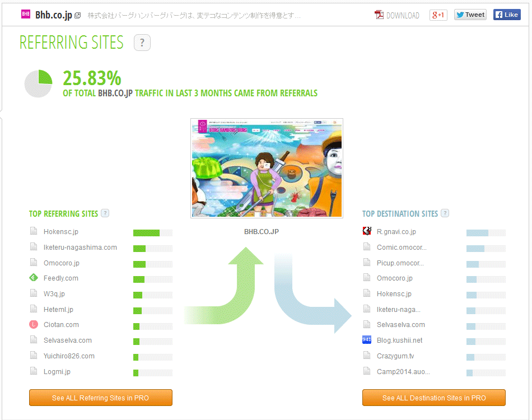The image size is (532, 420).
Task: Open the Picup.omocor... destination site
Action: tap(400, 263)
